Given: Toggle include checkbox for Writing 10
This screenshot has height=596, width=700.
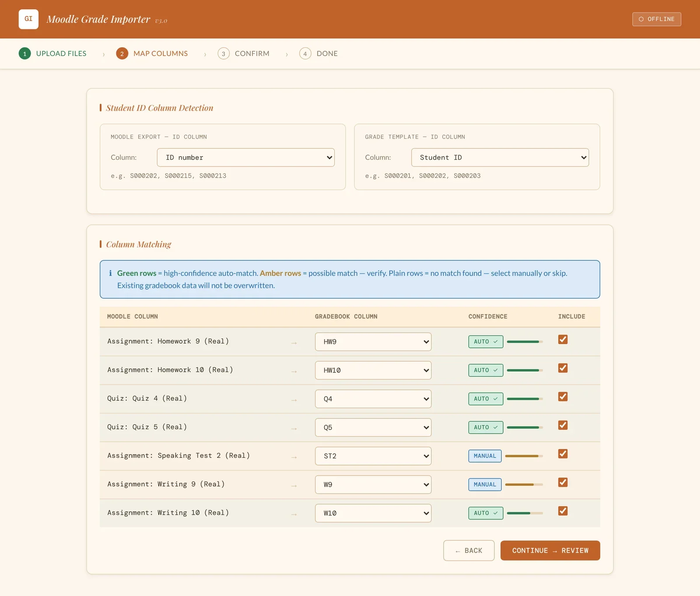Looking at the screenshot, I should point(563,511).
